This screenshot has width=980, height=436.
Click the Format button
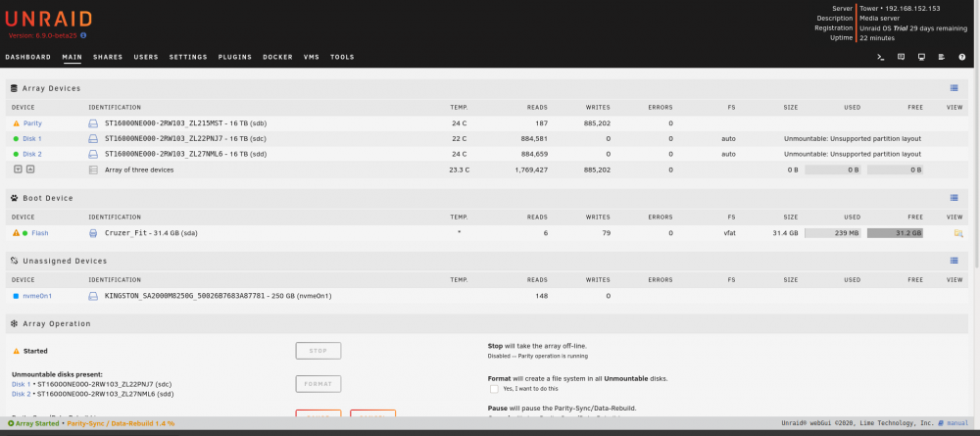pyautogui.click(x=318, y=383)
